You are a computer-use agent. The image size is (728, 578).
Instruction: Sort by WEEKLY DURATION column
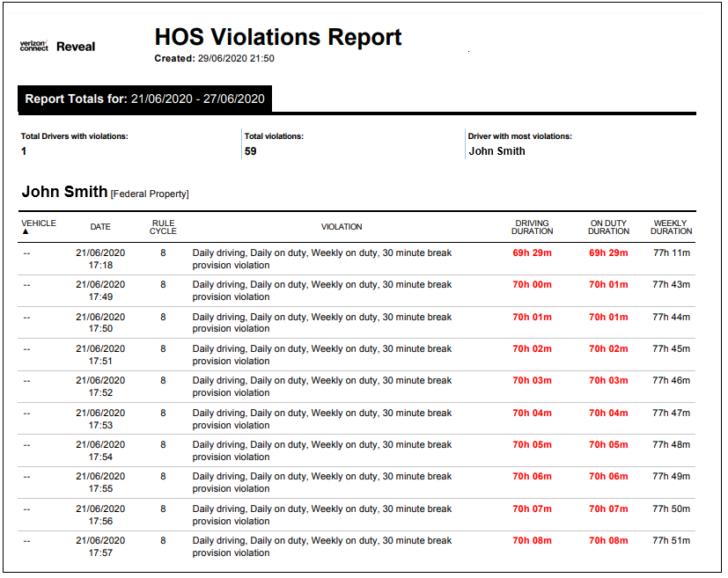point(670,227)
